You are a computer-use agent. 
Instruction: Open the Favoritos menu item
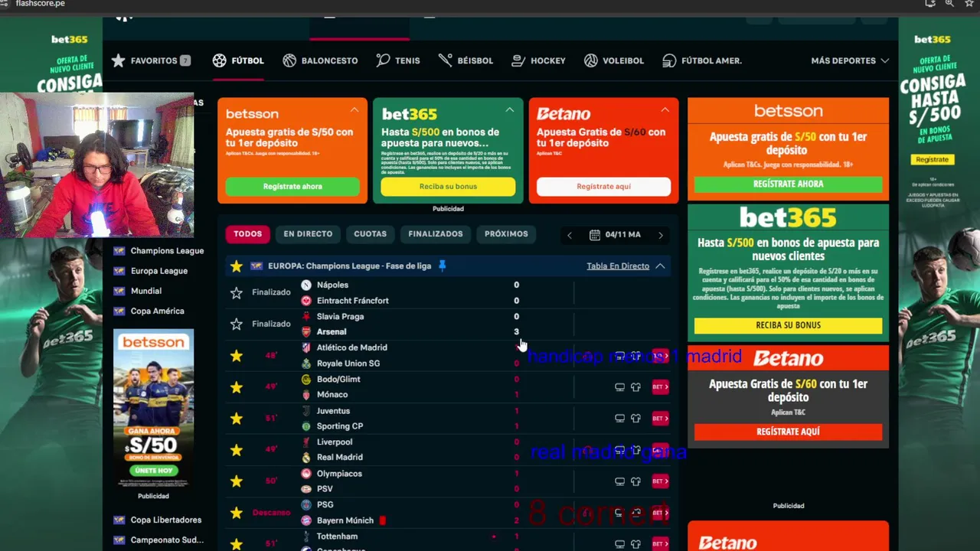pyautogui.click(x=151, y=60)
